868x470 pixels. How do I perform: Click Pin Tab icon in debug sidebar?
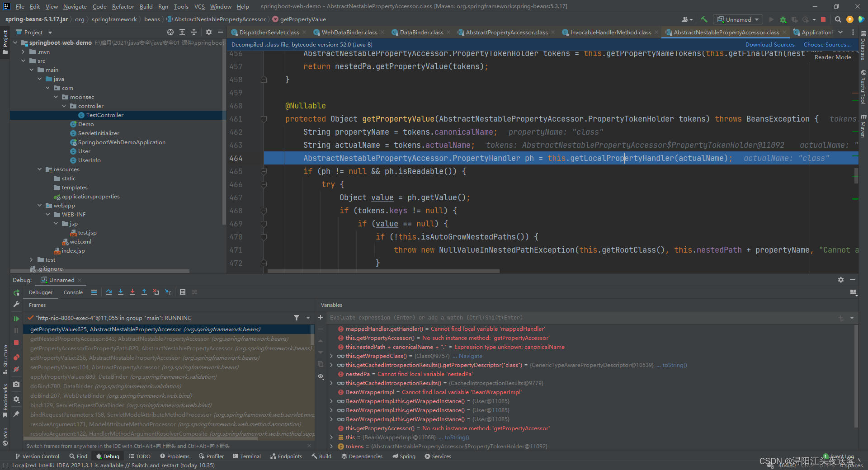(16, 414)
